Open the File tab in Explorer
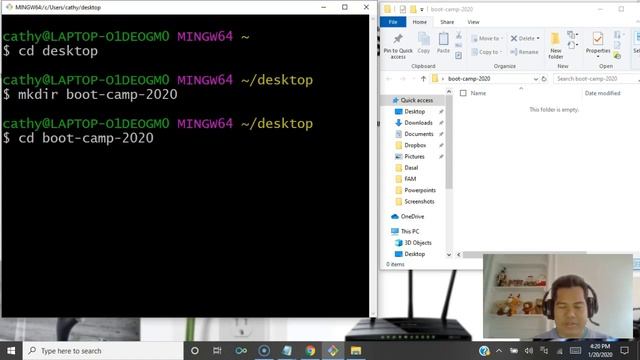Screen dimensions: 640x360 pyautogui.click(x=393, y=22)
